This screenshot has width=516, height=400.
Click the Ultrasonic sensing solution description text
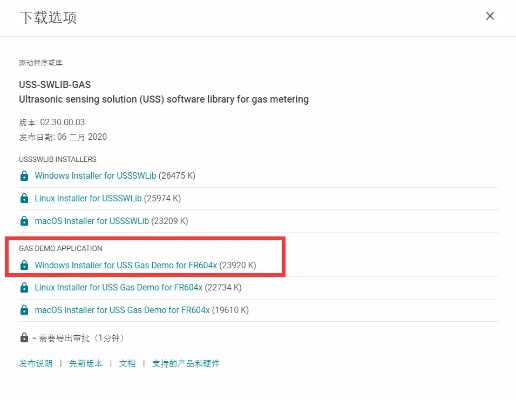(164, 99)
